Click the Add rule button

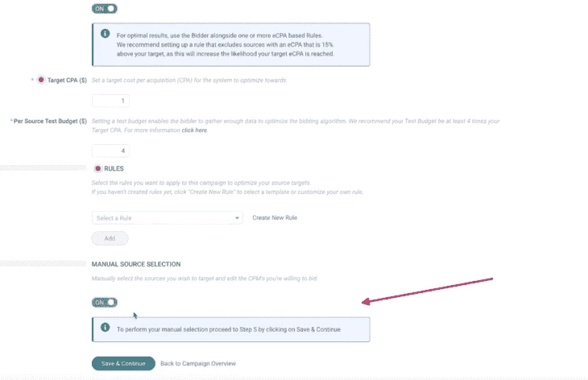pos(110,238)
